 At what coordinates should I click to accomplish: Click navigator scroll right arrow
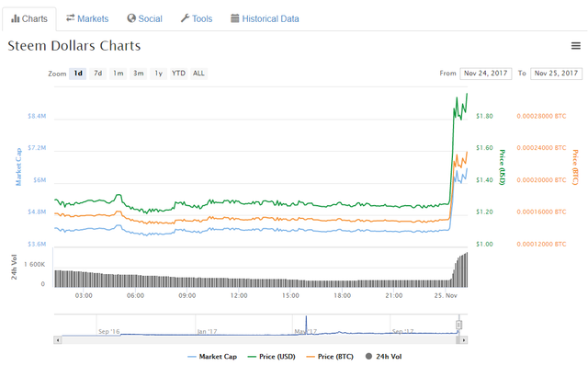pyautogui.click(x=464, y=340)
